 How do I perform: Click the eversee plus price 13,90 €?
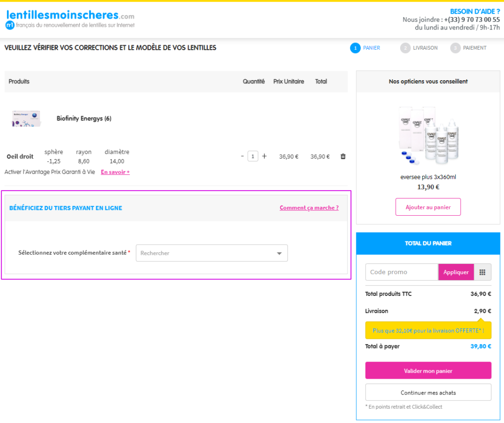click(x=428, y=187)
